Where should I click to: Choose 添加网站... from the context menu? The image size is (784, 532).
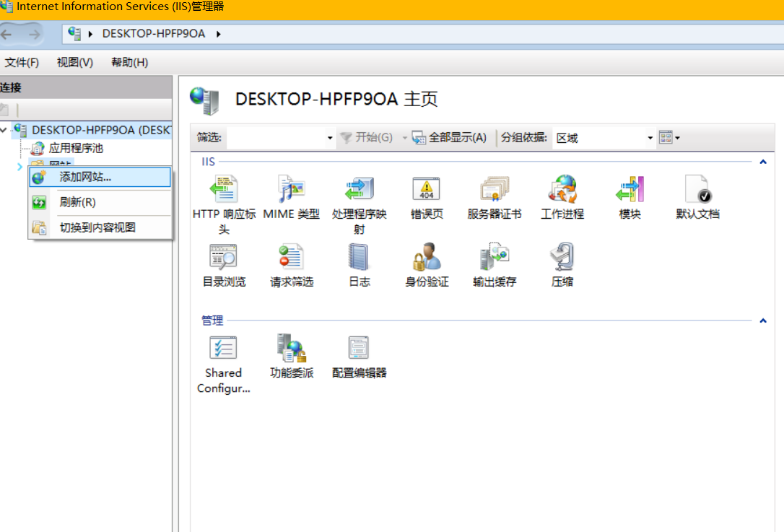[100, 177]
